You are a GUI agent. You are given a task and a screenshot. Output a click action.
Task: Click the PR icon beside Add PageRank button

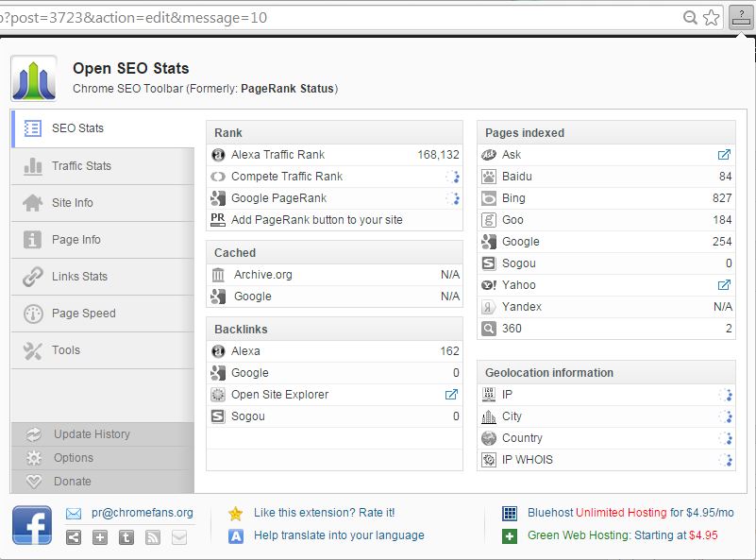218,219
